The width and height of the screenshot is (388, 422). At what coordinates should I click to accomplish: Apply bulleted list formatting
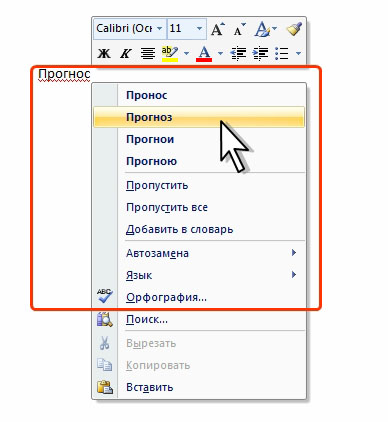[282, 53]
